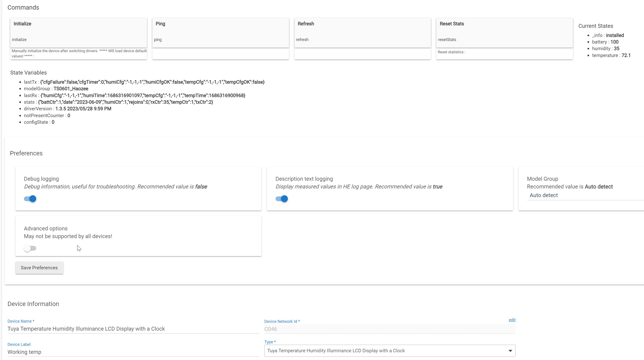The image size is (644, 360).
Task: Click the Device Information heading
Action: pyautogui.click(x=33, y=304)
